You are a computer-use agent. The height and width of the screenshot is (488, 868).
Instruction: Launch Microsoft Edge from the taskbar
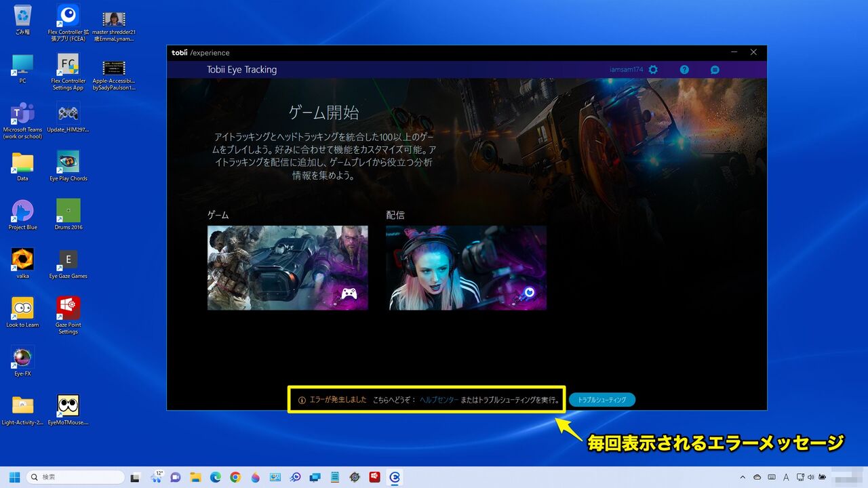point(215,477)
